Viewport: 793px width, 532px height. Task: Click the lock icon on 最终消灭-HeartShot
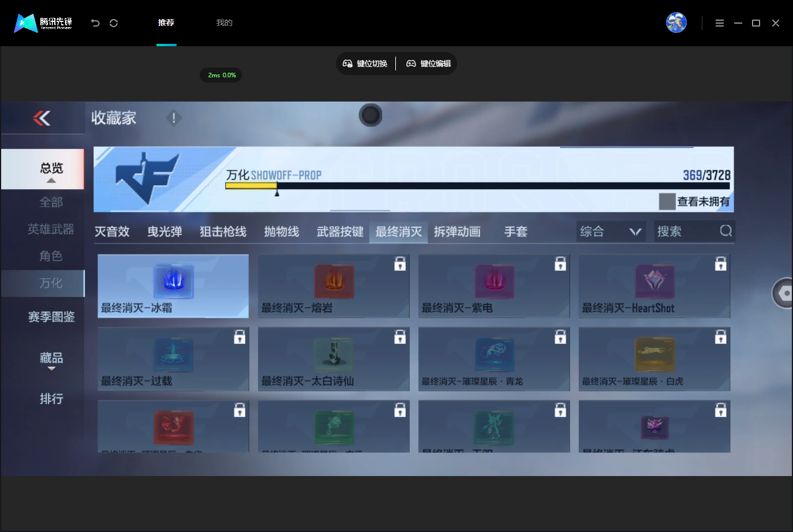tap(721, 264)
